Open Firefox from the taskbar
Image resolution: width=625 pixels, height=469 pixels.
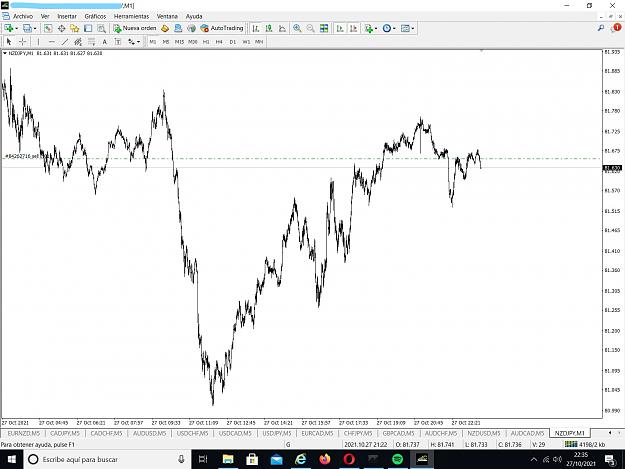[x=325, y=459]
